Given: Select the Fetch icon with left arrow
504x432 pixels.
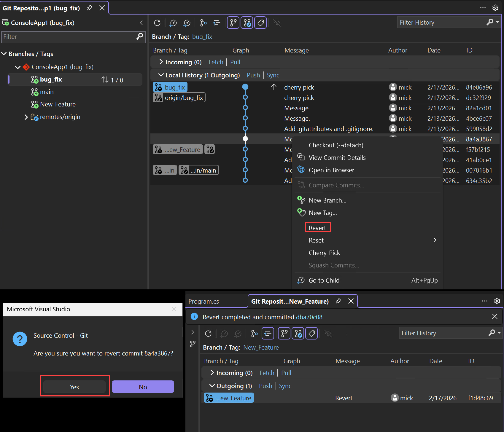Looking at the screenshot, I should [173, 23].
